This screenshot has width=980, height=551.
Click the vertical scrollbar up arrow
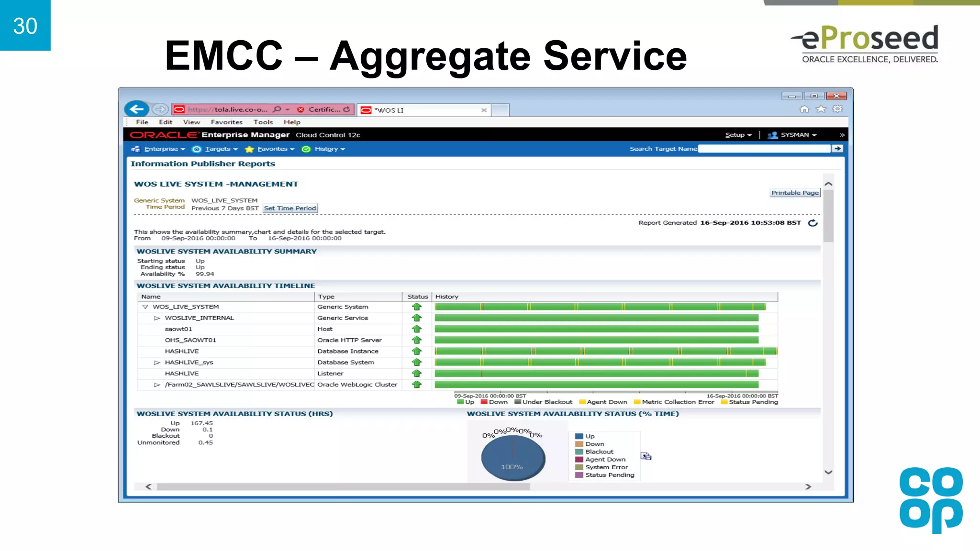click(829, 184)
